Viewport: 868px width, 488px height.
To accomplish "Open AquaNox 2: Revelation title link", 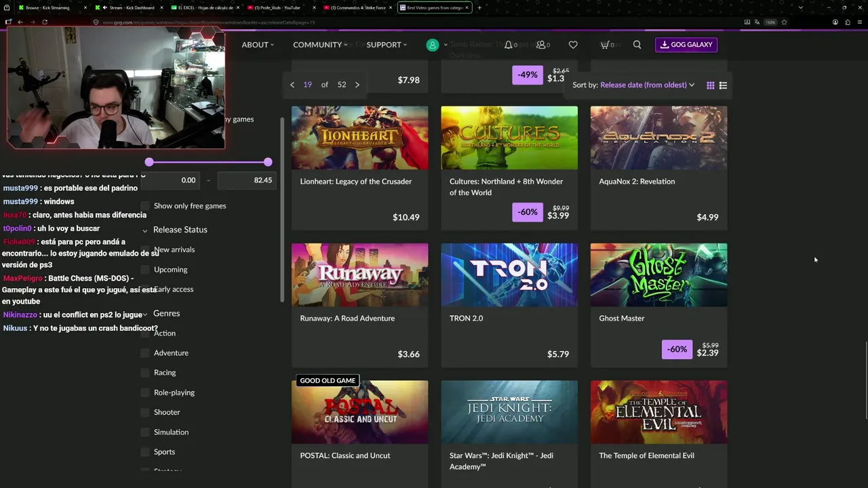I will pyautogui.click(x=637, y=182).
